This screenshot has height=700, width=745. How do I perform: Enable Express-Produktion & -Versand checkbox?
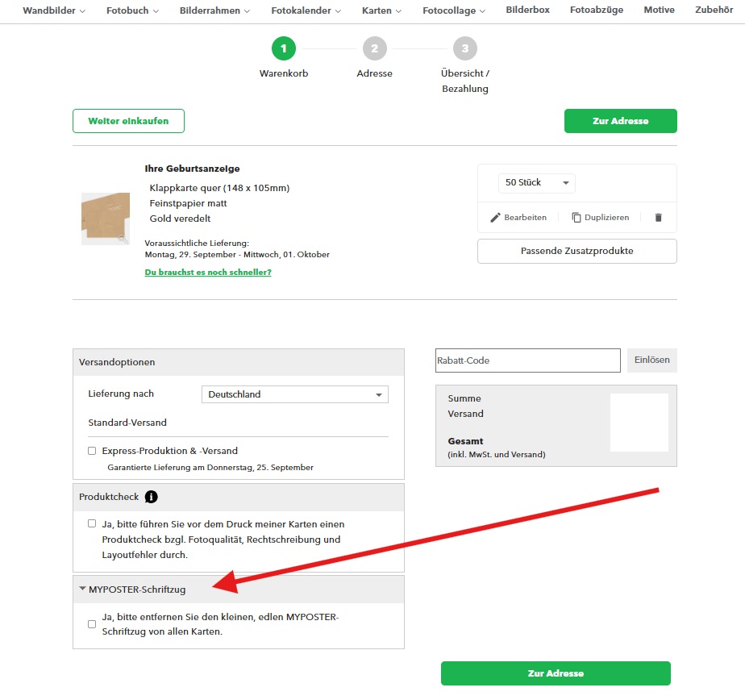pos(92,451)
